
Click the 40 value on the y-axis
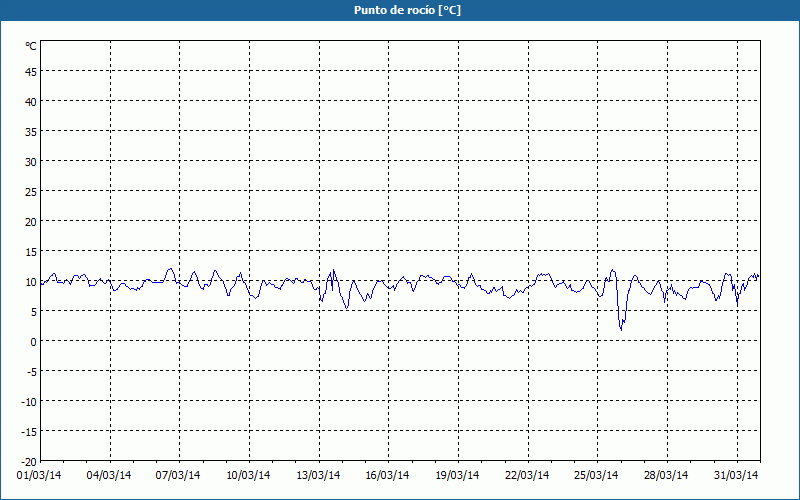tap(31, 102)
